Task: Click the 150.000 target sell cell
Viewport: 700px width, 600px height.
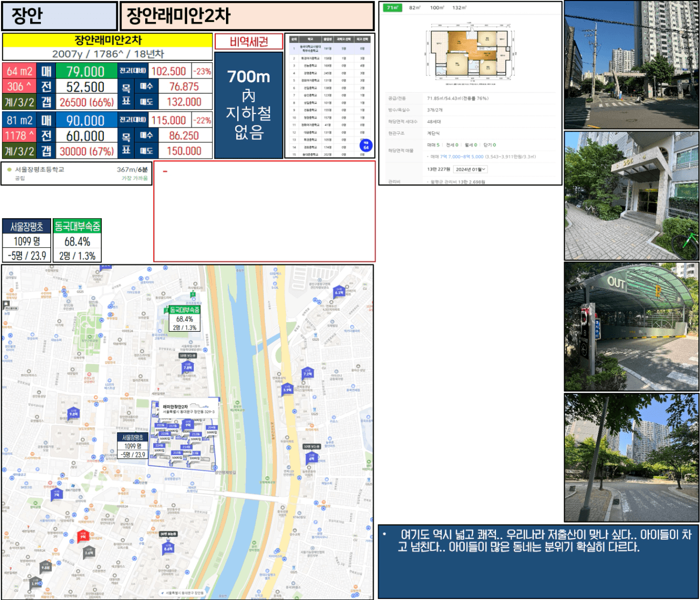Action: tap(184, 151)
